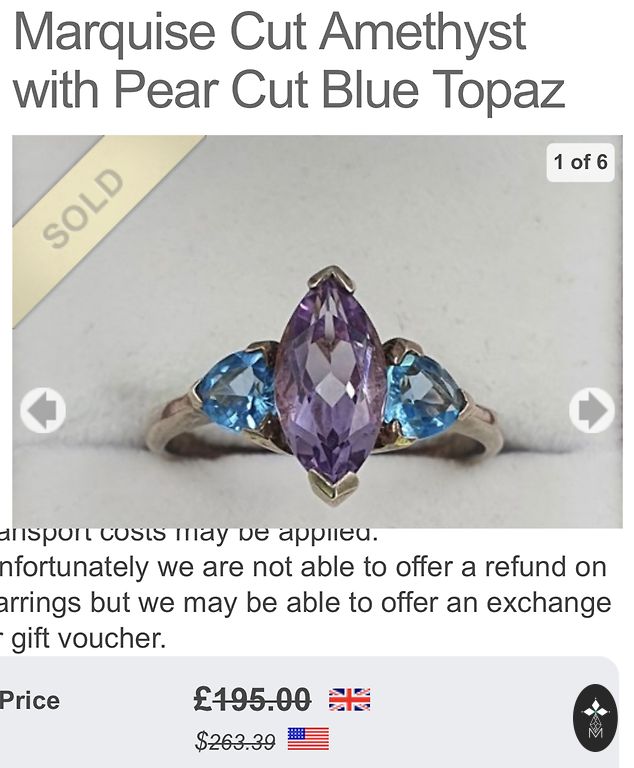Click the US flag icon
Screen dimensions: 634x768
click(x=308, y=739)
